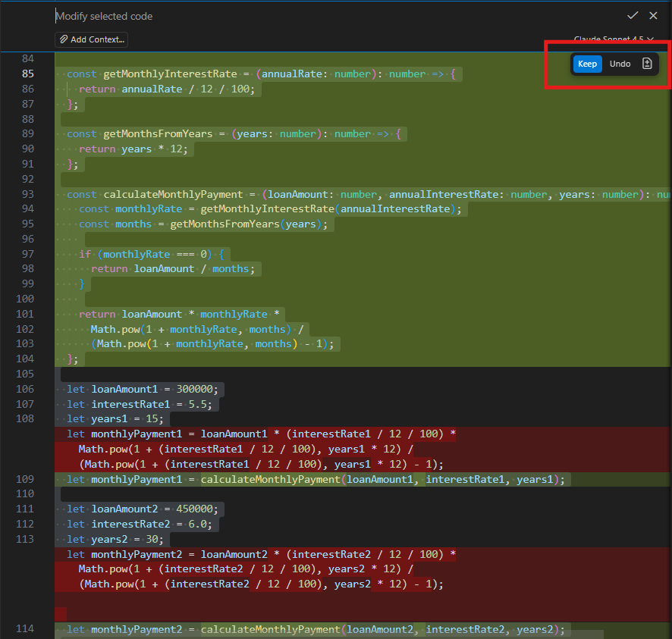Open the Claude Sonnet 4.5 model dropdown
The width and height of the screenshot is (672, 639).
(x=613, y=39)
